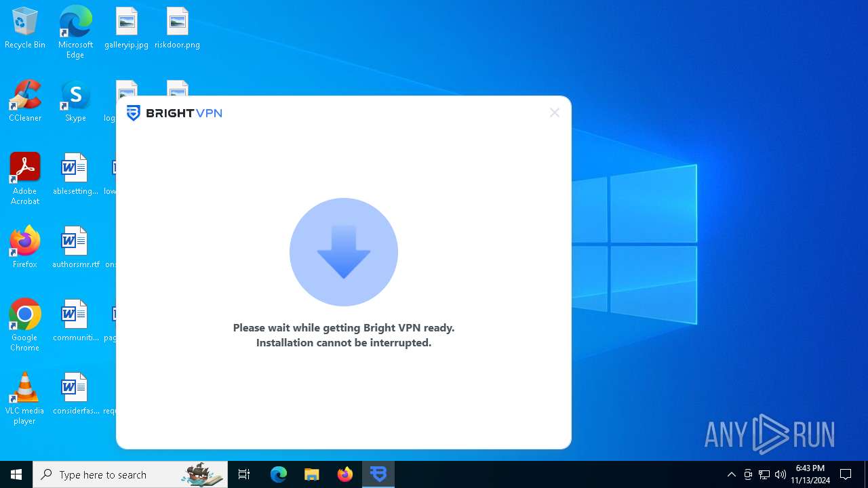The height and width of the screenshot is (488, 868).
Task: Select the CCleaner desktop shortcut
Action: tap(25, 102)
